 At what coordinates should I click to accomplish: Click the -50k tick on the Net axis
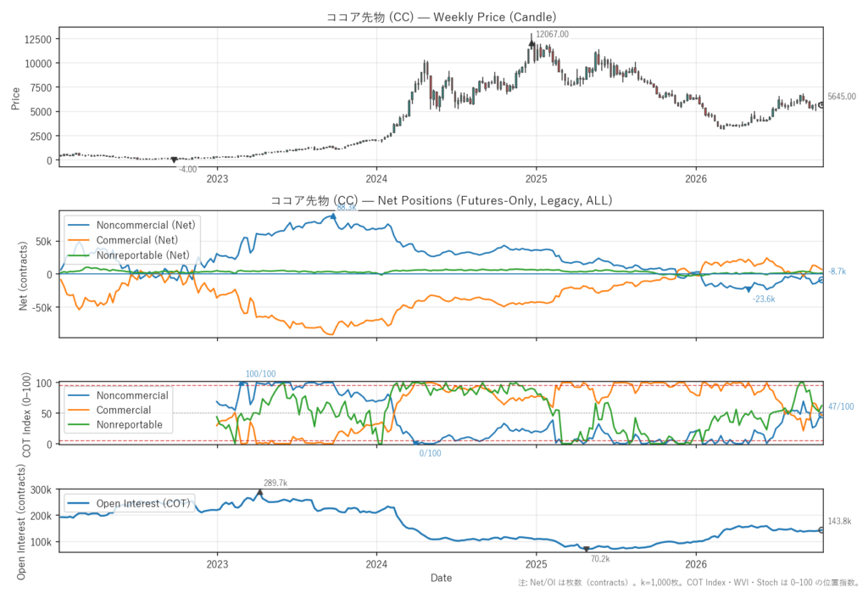41,308
